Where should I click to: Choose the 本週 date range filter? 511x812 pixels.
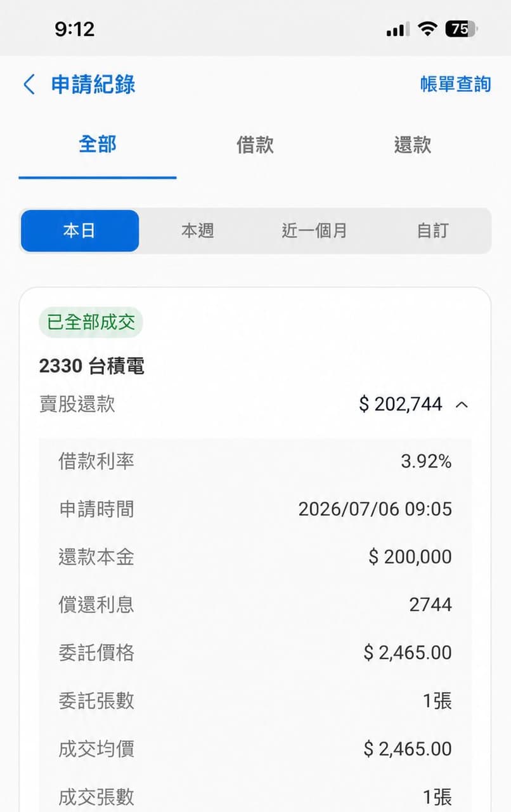point(198,231)
